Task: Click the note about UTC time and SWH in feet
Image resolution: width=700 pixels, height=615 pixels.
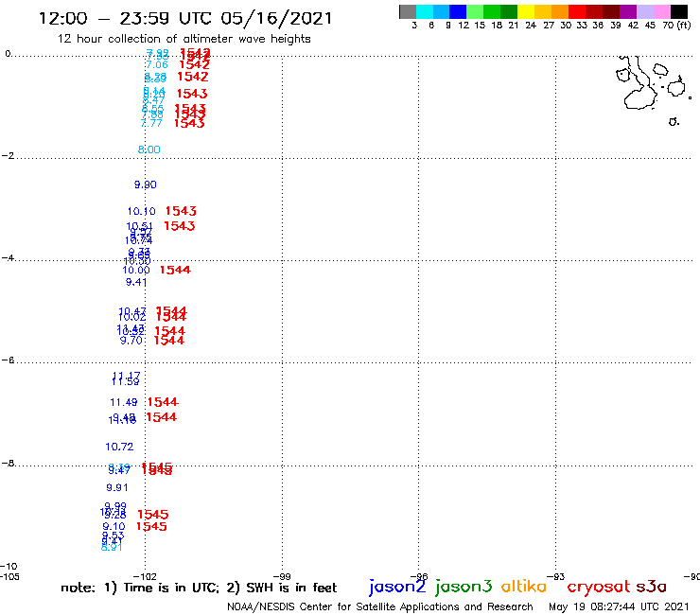Action: pos(199,588)
